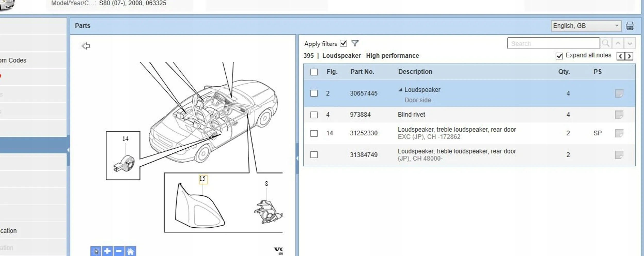Go to next section arrow
This screenshot has height=256, width=644.
coord(629,56)
